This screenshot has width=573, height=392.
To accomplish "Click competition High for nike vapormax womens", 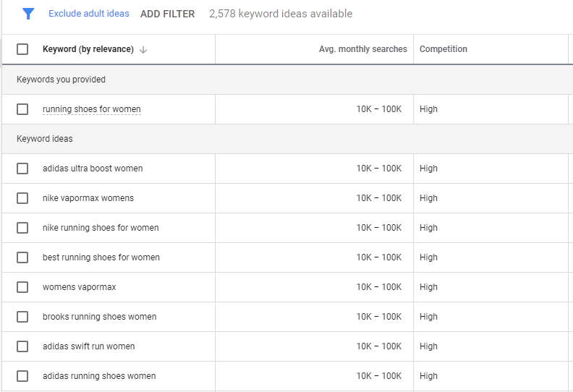I will [x=428, y=198].
